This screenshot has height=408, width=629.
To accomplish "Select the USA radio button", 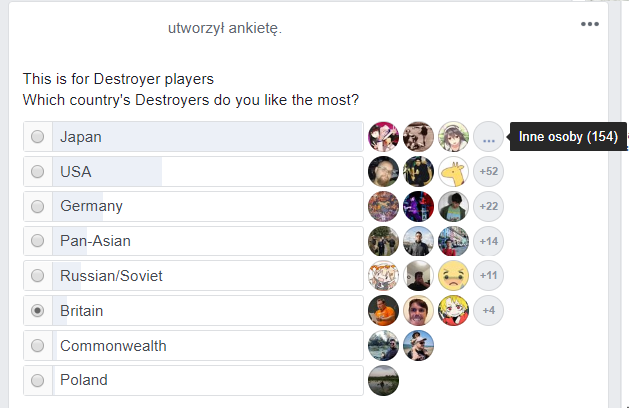I will (38, 172).
